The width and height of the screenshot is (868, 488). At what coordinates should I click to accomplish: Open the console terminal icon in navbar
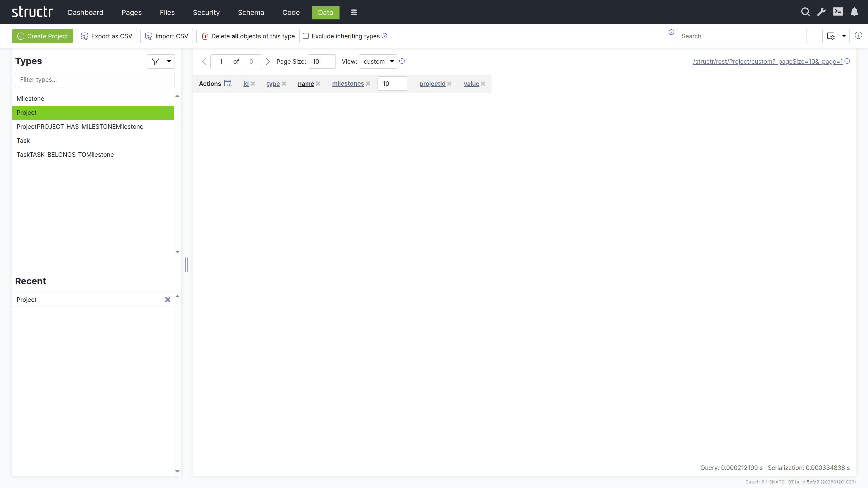pyautogui.click(x=838, y=12)
